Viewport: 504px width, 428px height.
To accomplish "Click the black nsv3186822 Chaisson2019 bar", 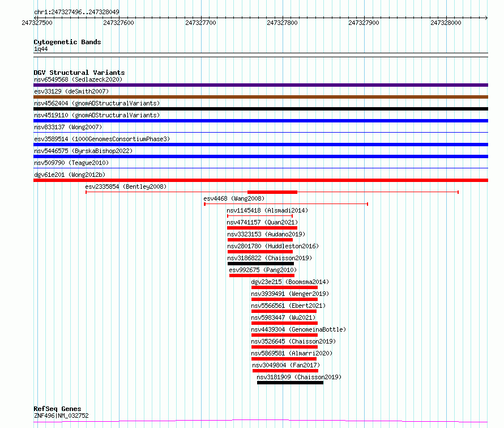I will [260, 264].
